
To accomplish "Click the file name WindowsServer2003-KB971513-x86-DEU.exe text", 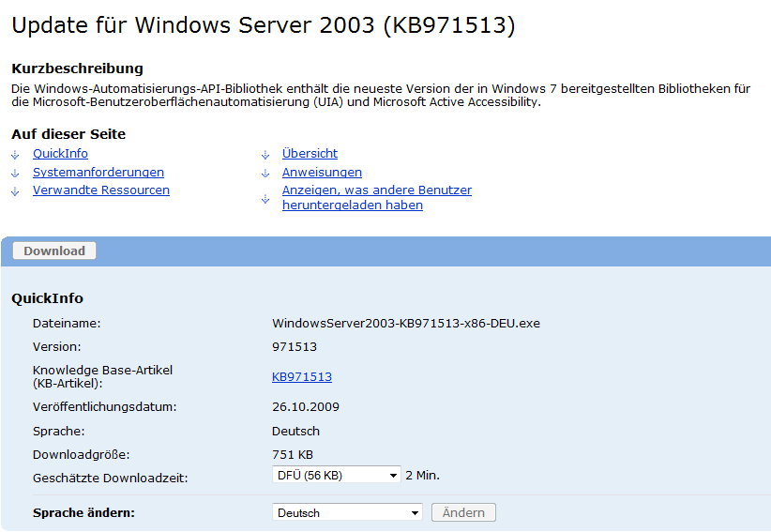I will pyautogui.click(x=406, y=324).
